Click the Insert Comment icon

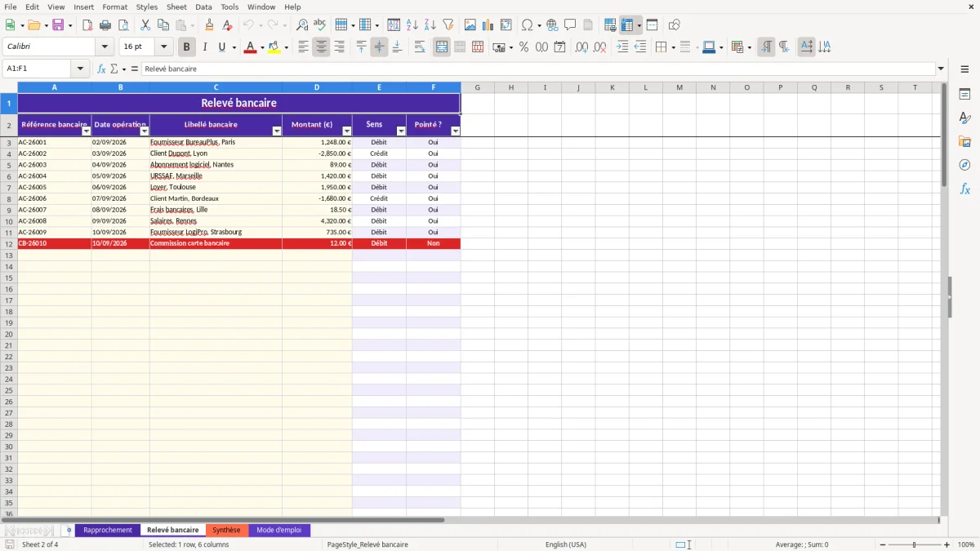point(570,25)
